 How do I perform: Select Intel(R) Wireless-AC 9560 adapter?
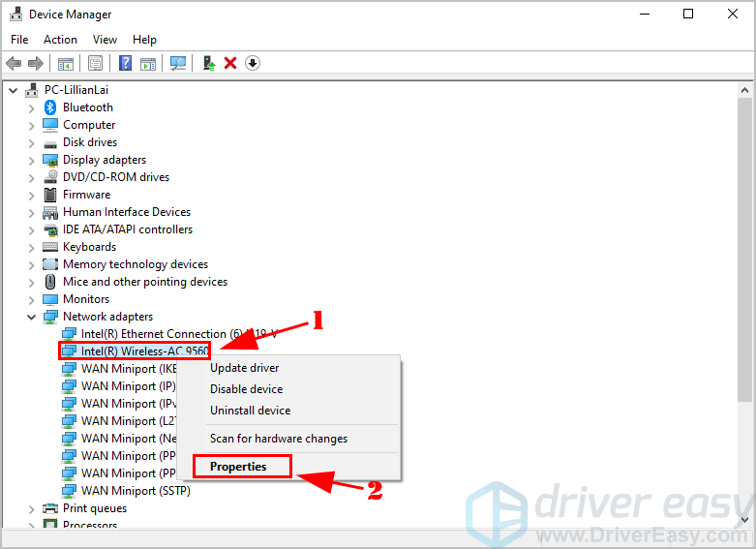(x=144, y=351)
